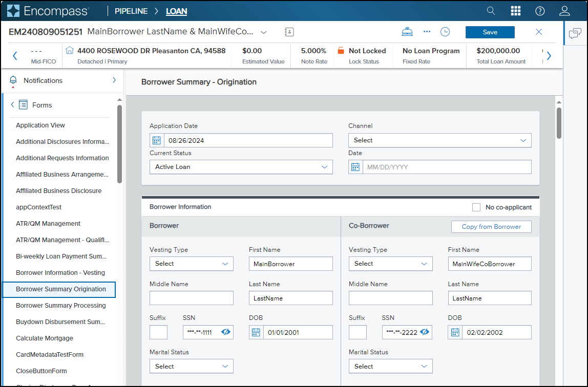This screenshot has height=387, width=588.
Task: Click the orange unlocked padlock icon
Action: coord(341,50)
